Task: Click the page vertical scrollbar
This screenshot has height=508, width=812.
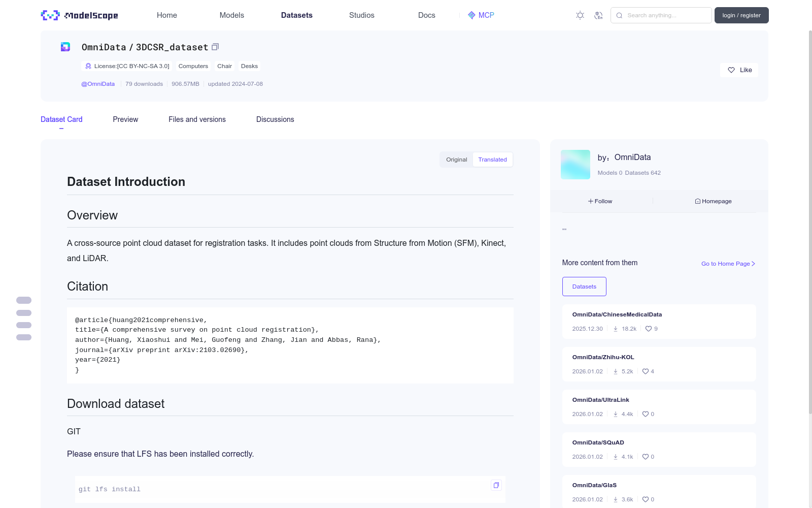Action: click(x=810, y=221)
